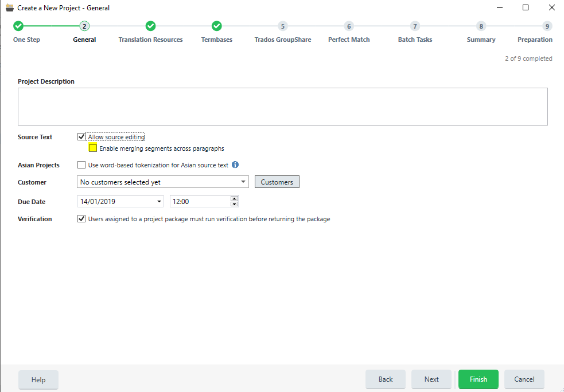Click the step 5 Trados GroupShare circle
Screen dimensions: 564x392
[283, 26]
